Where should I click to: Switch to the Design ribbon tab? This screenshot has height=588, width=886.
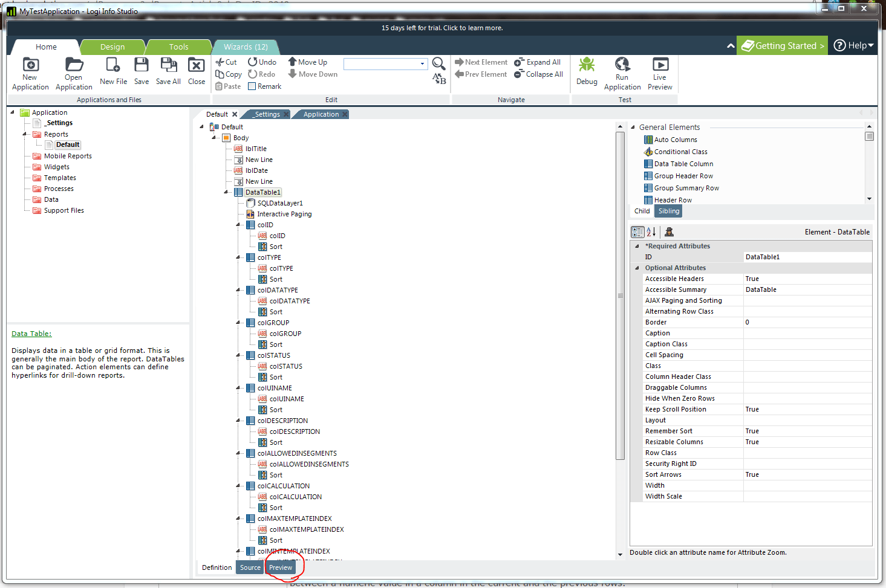tap(112, 47)
